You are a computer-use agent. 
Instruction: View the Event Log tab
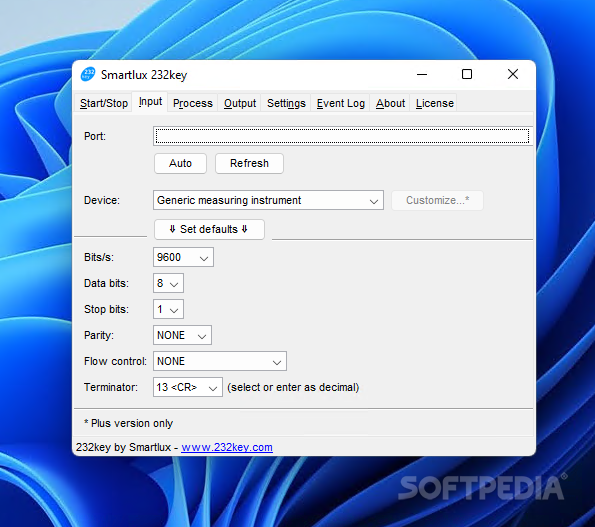tap(340, 103)
